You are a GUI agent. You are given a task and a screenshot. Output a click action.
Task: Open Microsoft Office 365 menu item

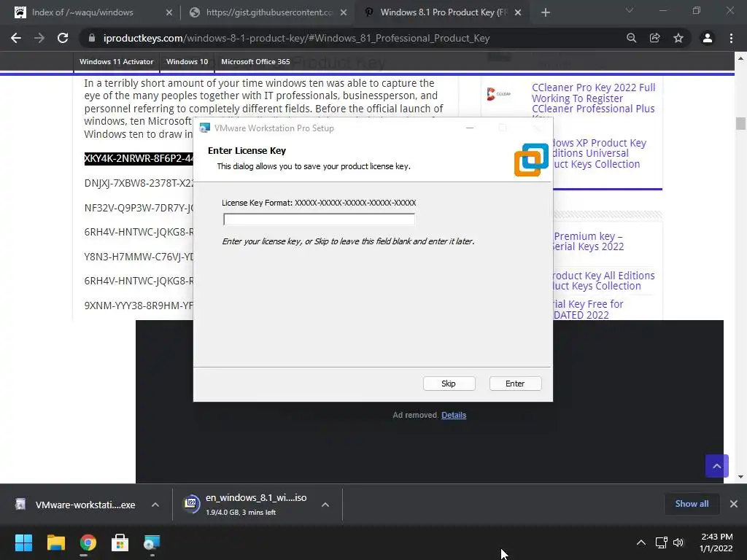(255, 62)
